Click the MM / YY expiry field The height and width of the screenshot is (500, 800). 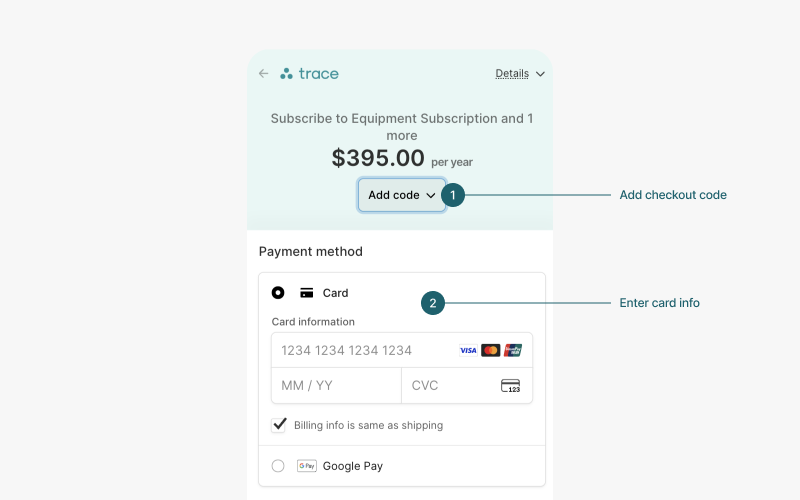point(337,386)
